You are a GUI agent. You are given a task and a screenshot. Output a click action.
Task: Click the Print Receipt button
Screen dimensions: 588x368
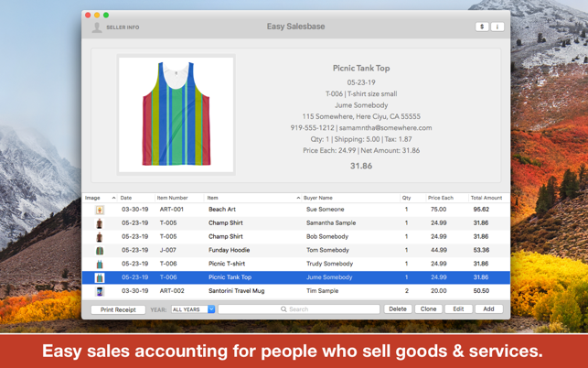click(x=118, y=309)
